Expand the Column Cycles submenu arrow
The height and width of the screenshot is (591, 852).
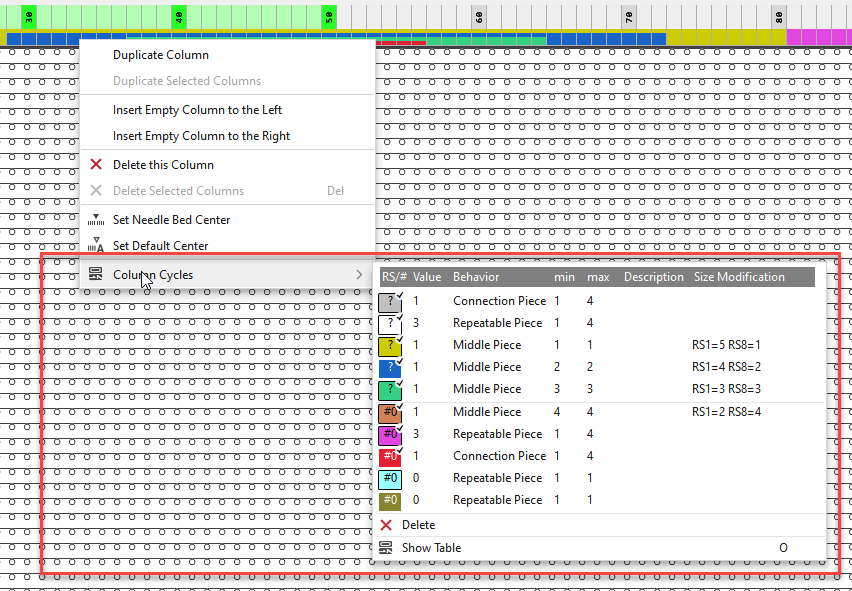(x=360, y=275)
